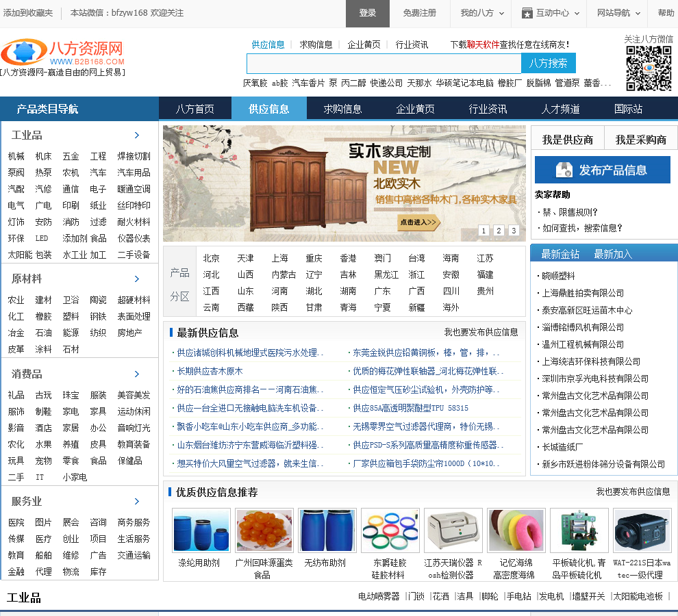Click 我也要发布供应信息 near 最新供应信息
This screenshot has height=616, width=678.
pos(481,332)
